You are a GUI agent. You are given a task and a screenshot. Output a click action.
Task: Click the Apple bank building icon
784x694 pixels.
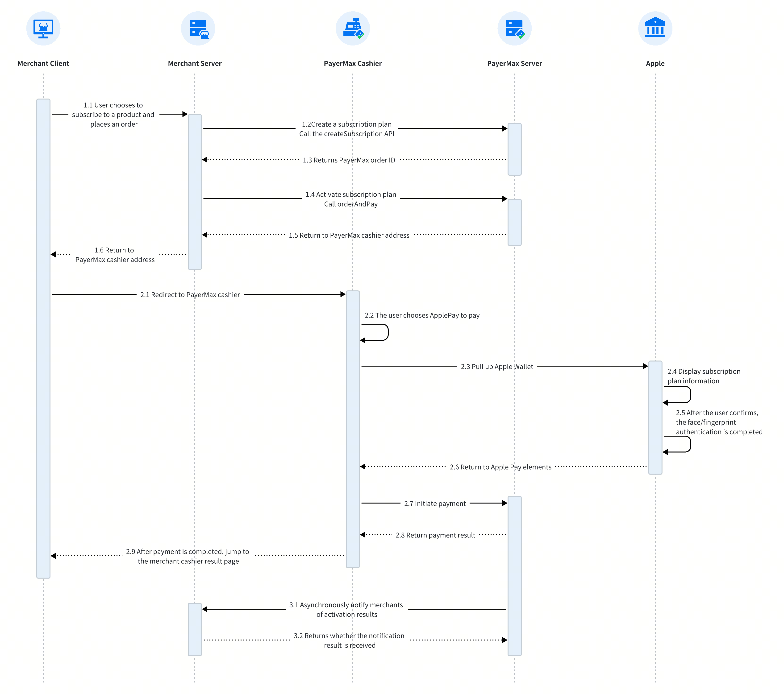pos(655,28)
